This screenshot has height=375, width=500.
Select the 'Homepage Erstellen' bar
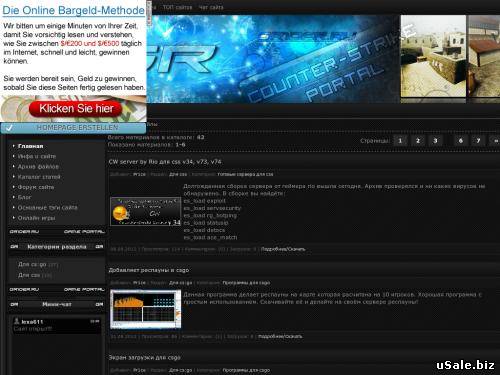click(x=73, y=128)
